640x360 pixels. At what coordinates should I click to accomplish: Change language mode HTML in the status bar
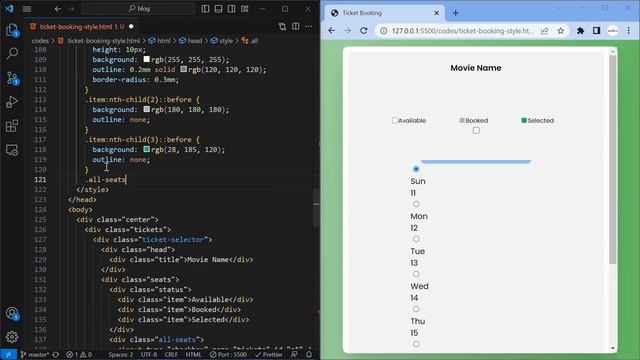(193, 355)
